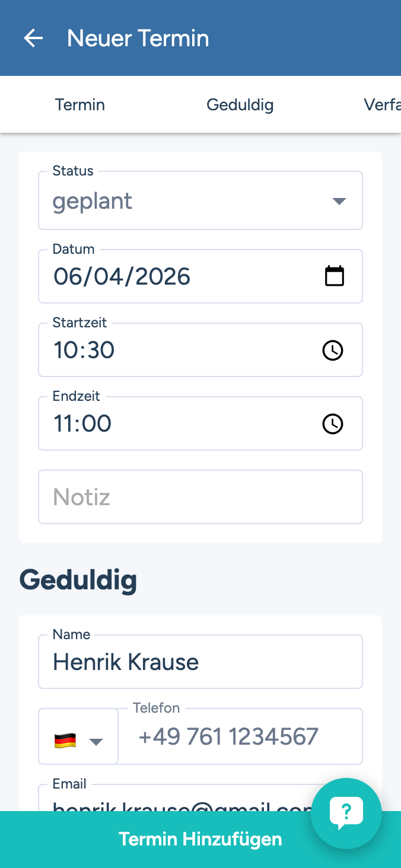Open the clock picker for Startzeit
The height and width of the screenshot is (868, 401).
pos(332,350)
